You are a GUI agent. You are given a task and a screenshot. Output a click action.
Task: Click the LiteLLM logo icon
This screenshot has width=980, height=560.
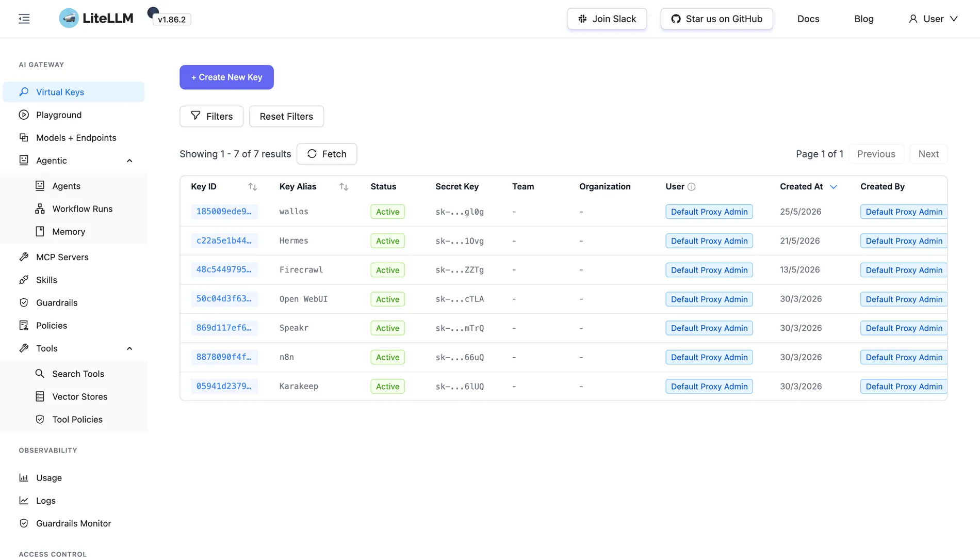tap(69, 19)
